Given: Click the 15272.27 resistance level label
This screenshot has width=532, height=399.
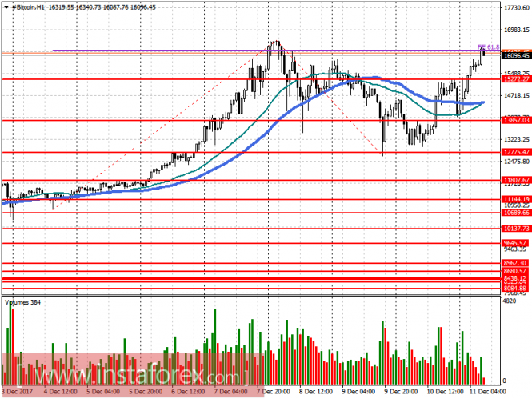Looking at the screenshot, I should point(514,79).
